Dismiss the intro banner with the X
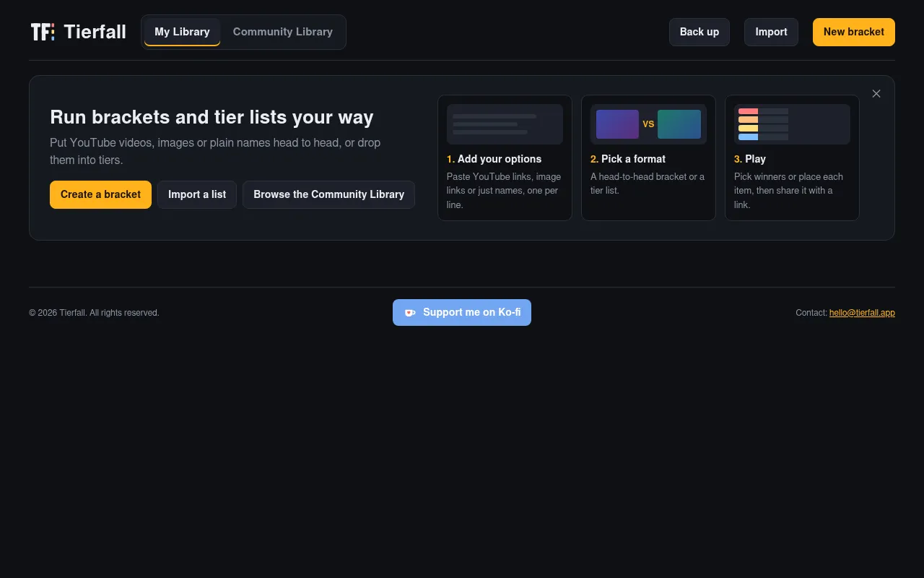924x578 pixels. click(x=876, y=94)
